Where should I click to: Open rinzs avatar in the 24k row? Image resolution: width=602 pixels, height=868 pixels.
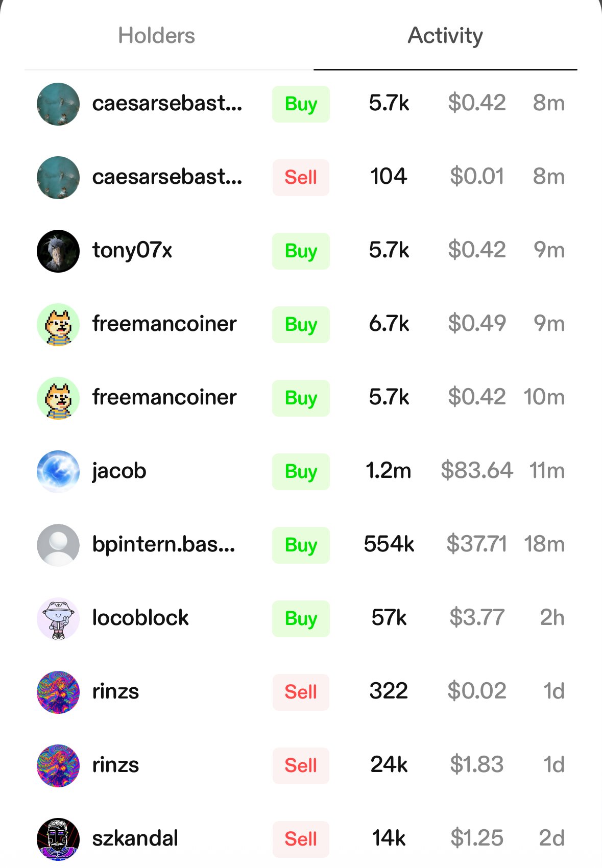point(58,765)
